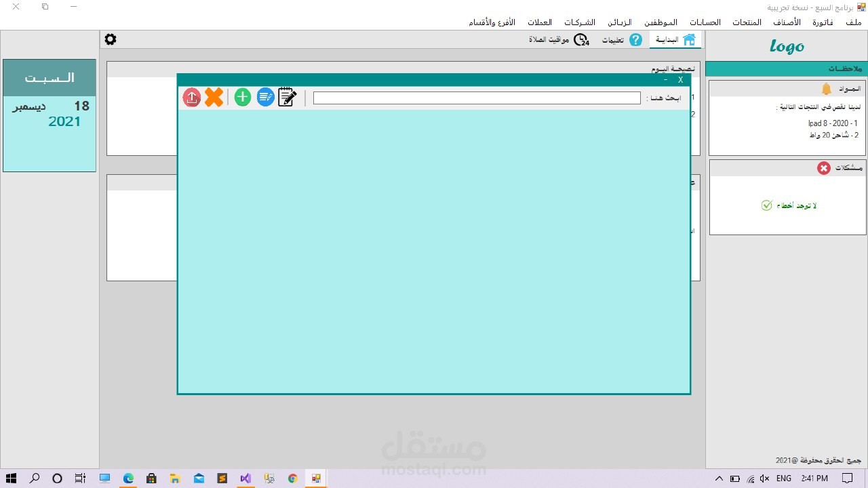Open the notification center icon

pyautogui.click(x=848, y=479)
